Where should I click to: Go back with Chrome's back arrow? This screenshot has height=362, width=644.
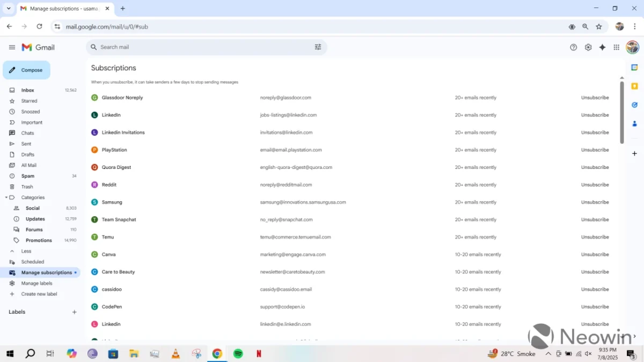coord(9,26)
